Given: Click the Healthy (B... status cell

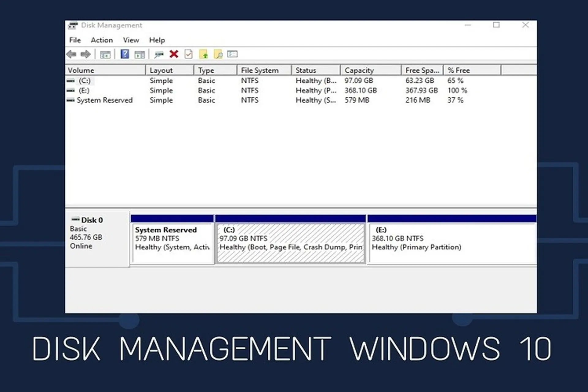Looking at the screenshot, I should [x=316, y=81].
